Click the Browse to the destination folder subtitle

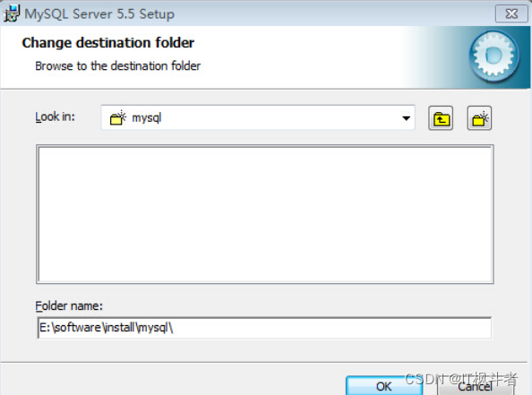click(117, 66)
